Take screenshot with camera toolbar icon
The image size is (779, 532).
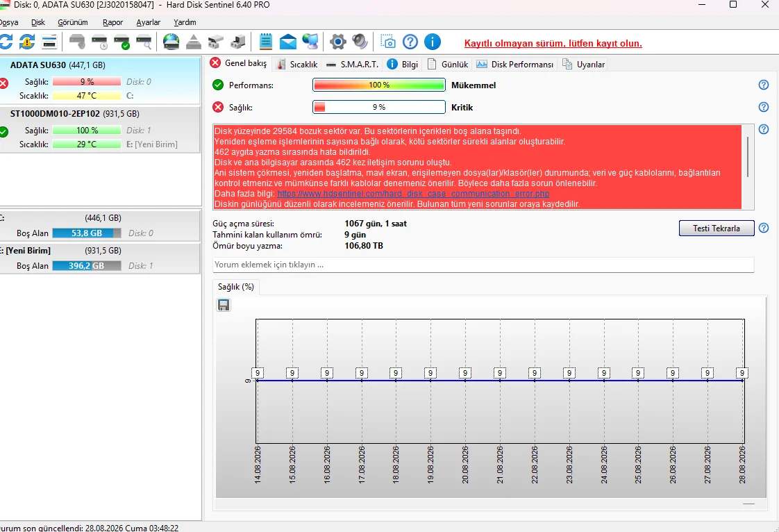(x=388, y=42)
